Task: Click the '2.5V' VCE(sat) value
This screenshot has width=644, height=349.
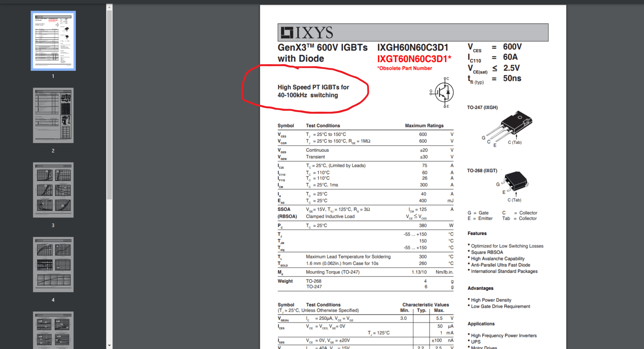Action: [512, 68]
